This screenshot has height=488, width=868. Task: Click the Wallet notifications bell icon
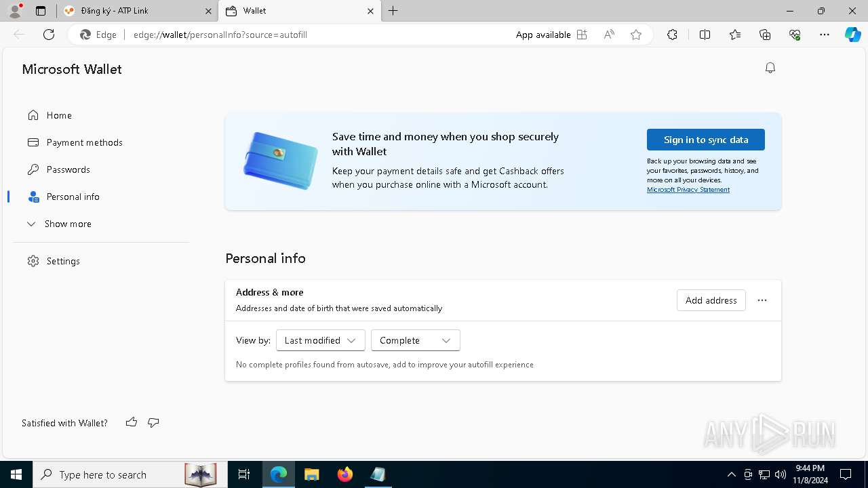point(770,68)
